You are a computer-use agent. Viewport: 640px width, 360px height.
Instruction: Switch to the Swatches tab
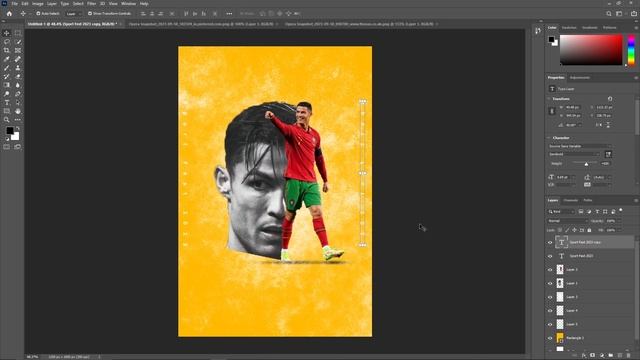point(569,28)
